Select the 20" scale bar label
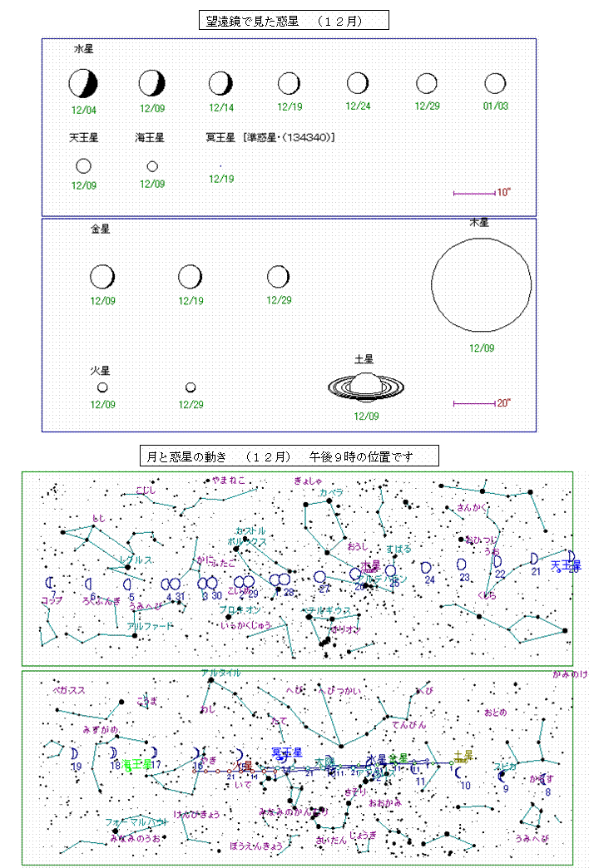The width and height of the screenshot is (589, 868). tap(503, 403)
